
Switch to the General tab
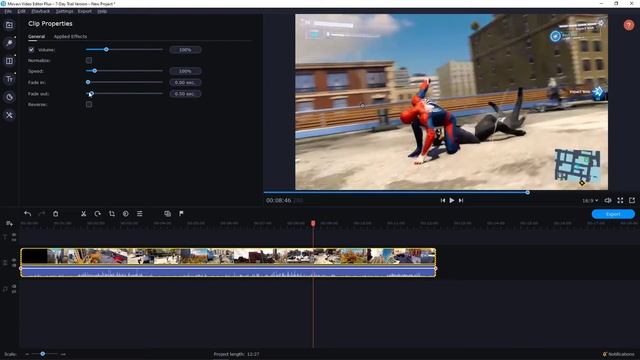[x=36, y=37]
